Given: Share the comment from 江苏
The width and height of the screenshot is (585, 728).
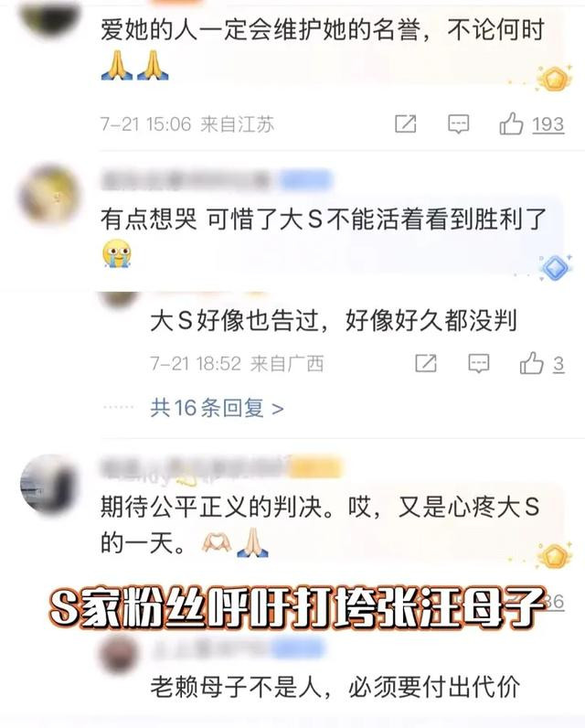Looking at the screenshot, I should point(406,124).
